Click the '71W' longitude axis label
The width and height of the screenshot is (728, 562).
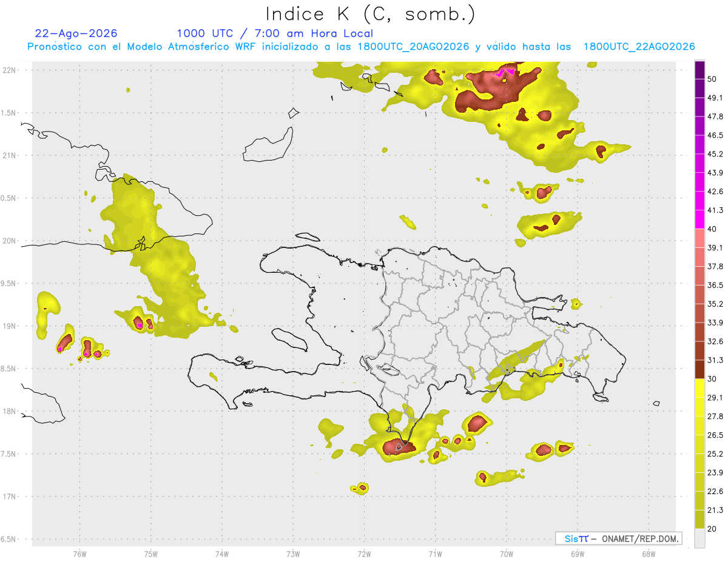435,554
